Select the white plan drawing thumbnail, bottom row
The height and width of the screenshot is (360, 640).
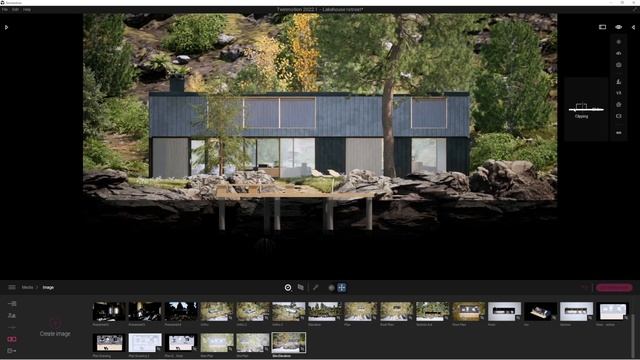pyautogui.click(x=145, y=343)
